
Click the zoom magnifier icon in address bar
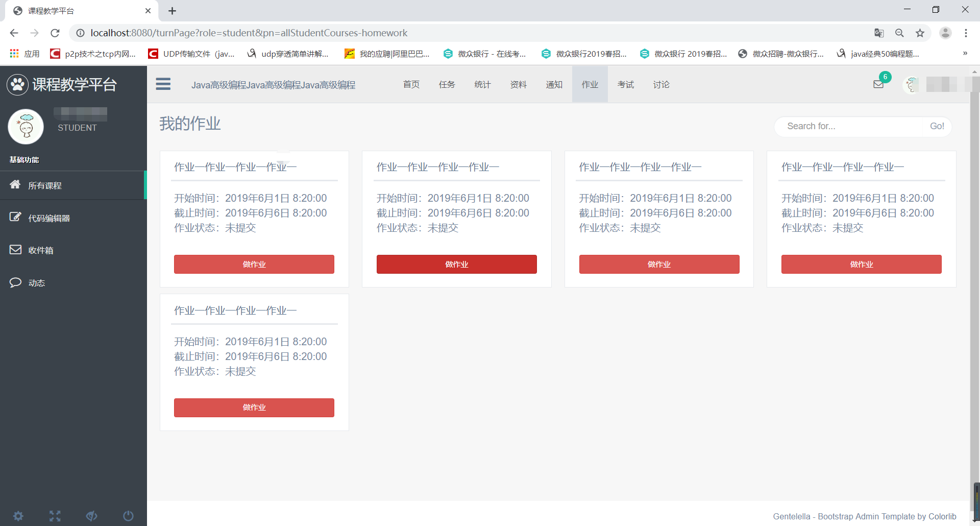click(899, 33)
